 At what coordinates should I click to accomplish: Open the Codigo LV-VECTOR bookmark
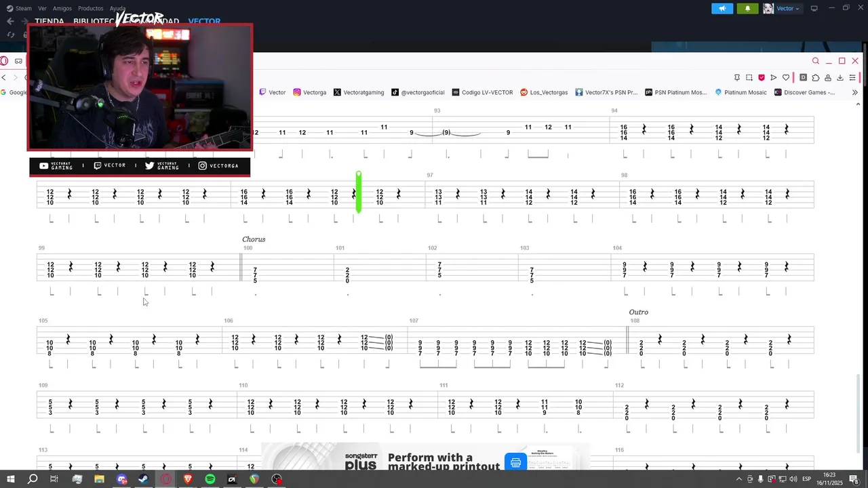(x=482, y=92)
